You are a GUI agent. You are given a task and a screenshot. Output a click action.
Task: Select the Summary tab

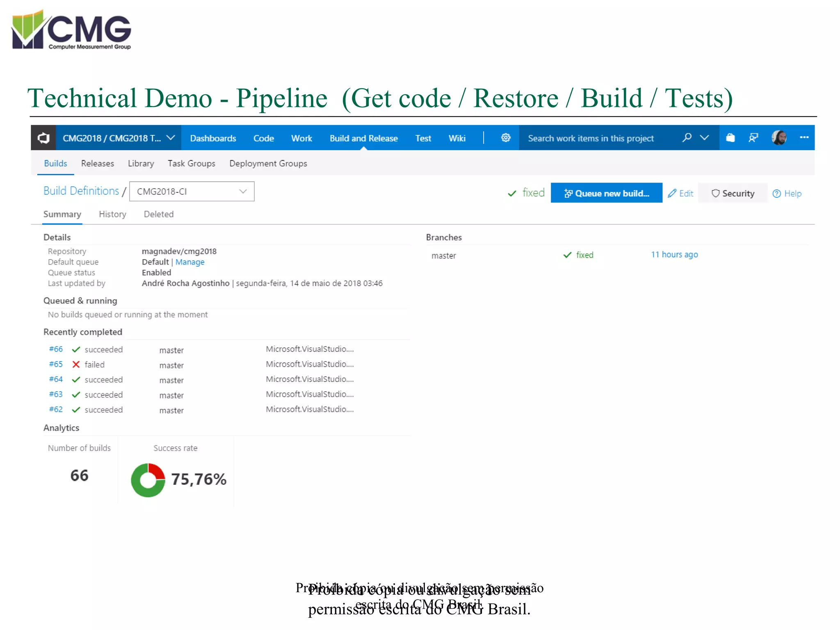coord(62,214)
